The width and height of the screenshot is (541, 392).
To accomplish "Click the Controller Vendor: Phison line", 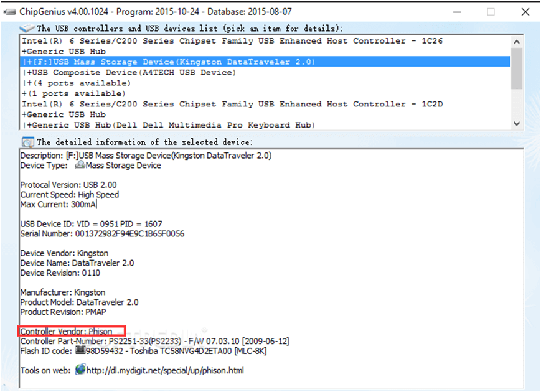I will 66,331.
